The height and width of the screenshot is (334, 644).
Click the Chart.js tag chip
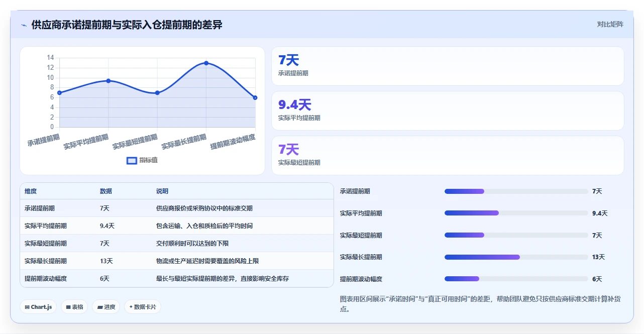pyautogui.click(x=38, y=307)
